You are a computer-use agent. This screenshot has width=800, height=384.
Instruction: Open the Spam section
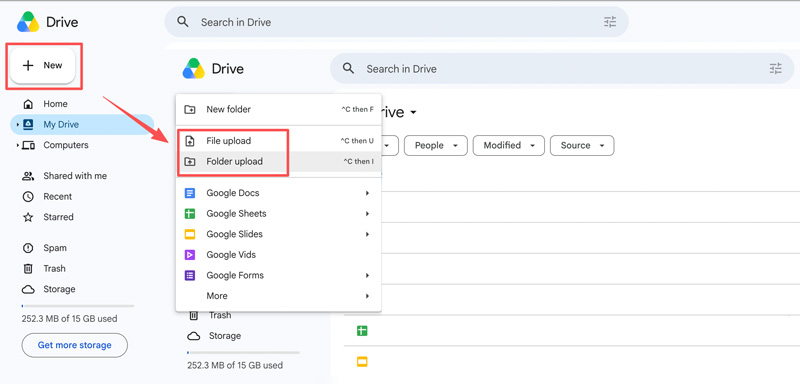point(55,248)
